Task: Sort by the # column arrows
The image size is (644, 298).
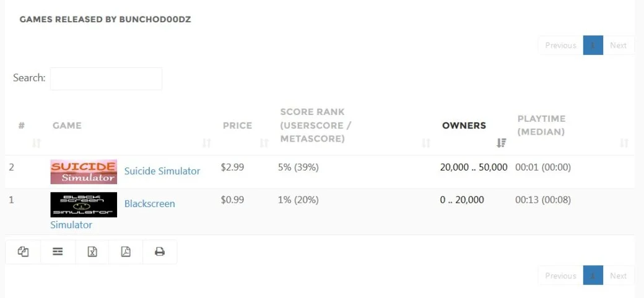Action: pyautogui.click(x=37, y=143)
